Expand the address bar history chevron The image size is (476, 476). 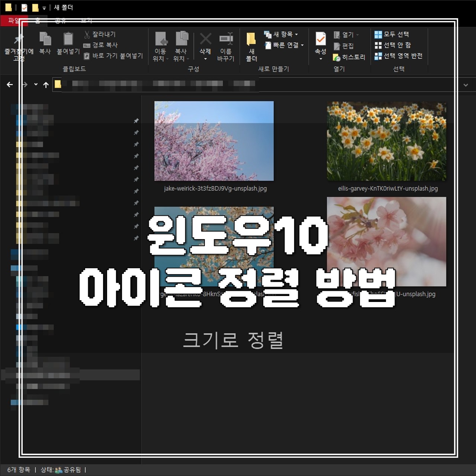466,85
